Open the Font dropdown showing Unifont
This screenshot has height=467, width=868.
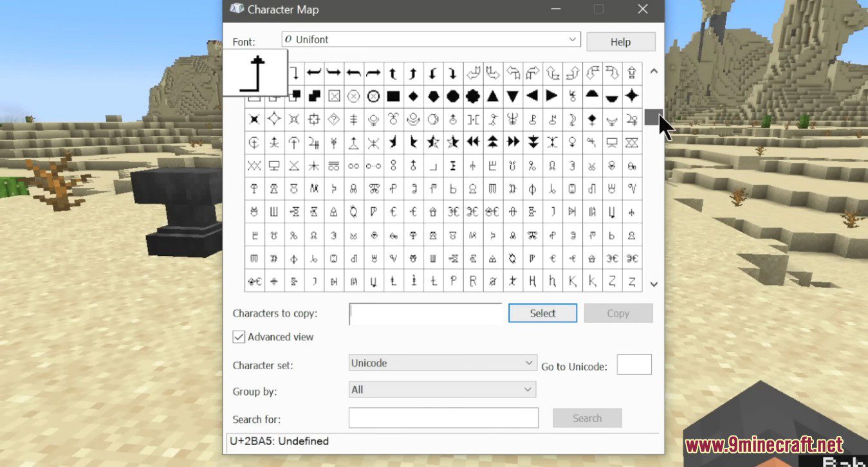(x=431, y=40)
